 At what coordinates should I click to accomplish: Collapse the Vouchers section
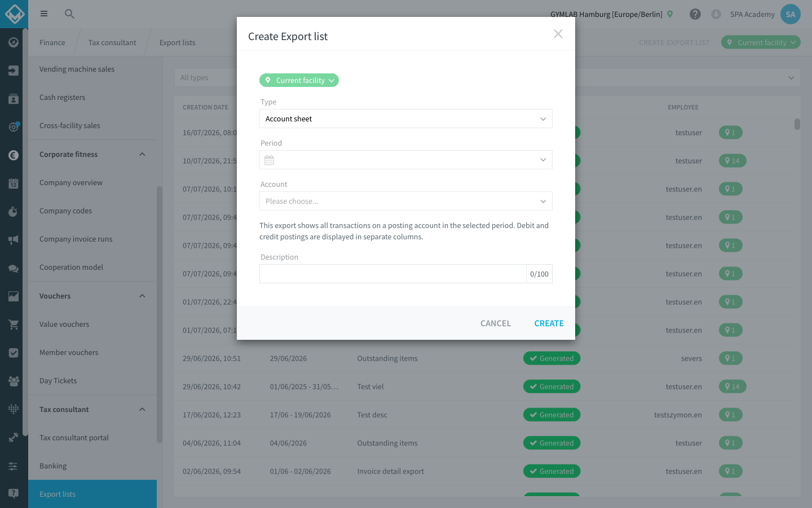[142, 296]
